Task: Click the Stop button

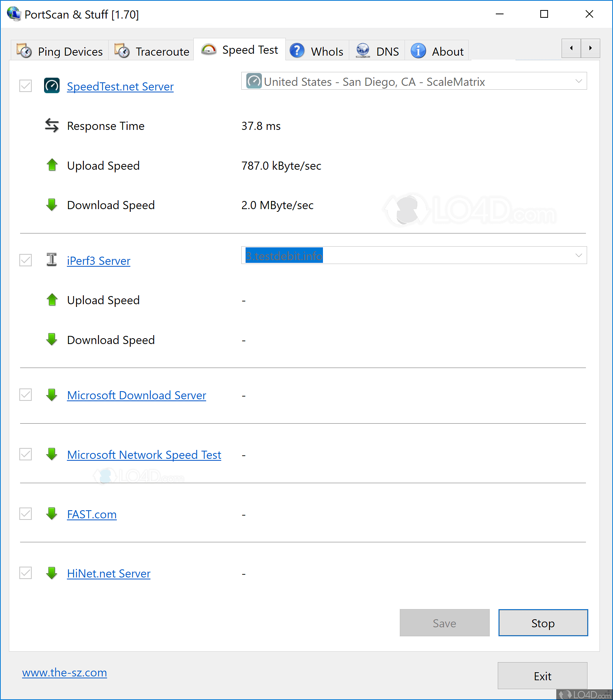Action: click(x=543, y=623)
